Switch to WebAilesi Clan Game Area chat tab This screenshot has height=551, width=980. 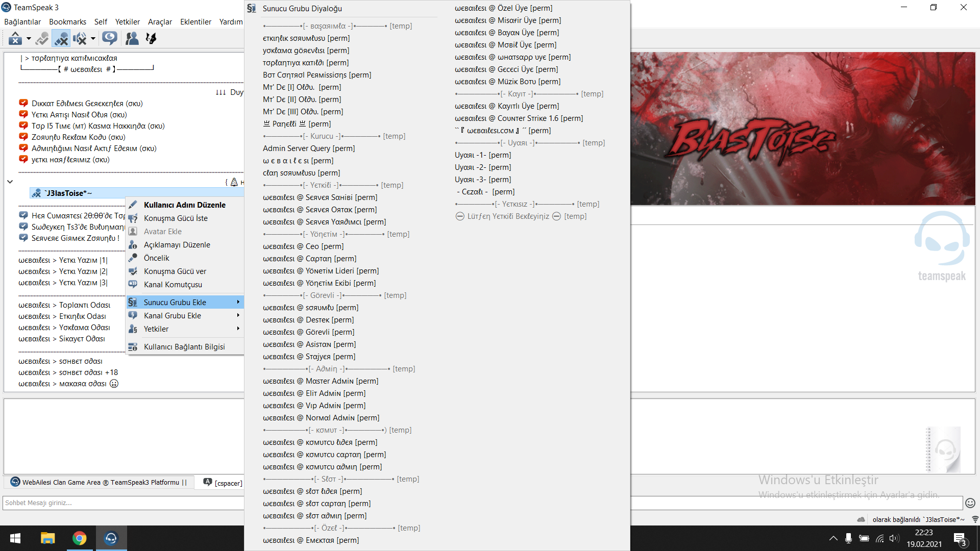click(99, 482)
